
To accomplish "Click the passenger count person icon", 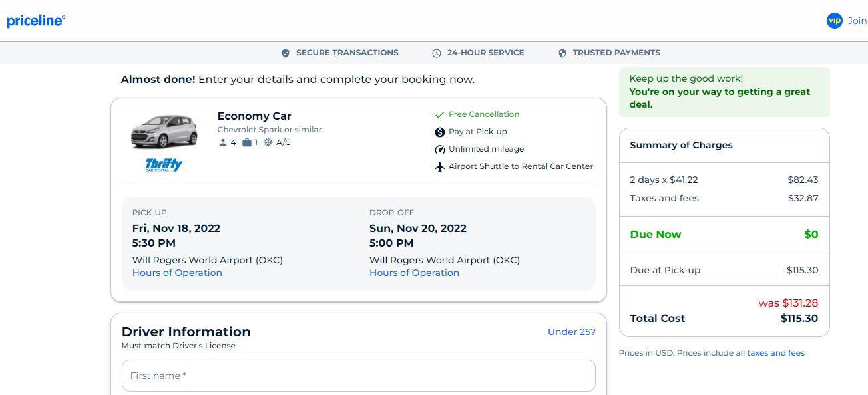I will [223, 142].
